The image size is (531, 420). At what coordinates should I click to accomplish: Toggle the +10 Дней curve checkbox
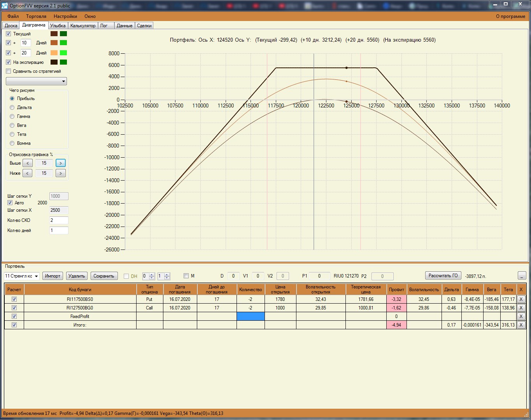click(x=9, y=43)
